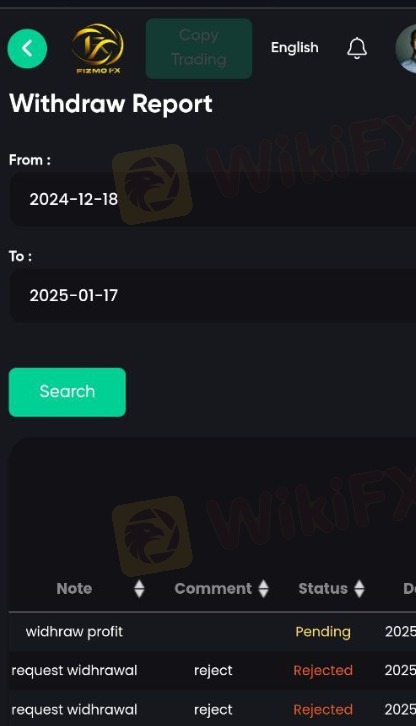Select the widhraw profit row
Image resolution: width=416 pixels, height=726 pixels.
(x=212, y=632)
